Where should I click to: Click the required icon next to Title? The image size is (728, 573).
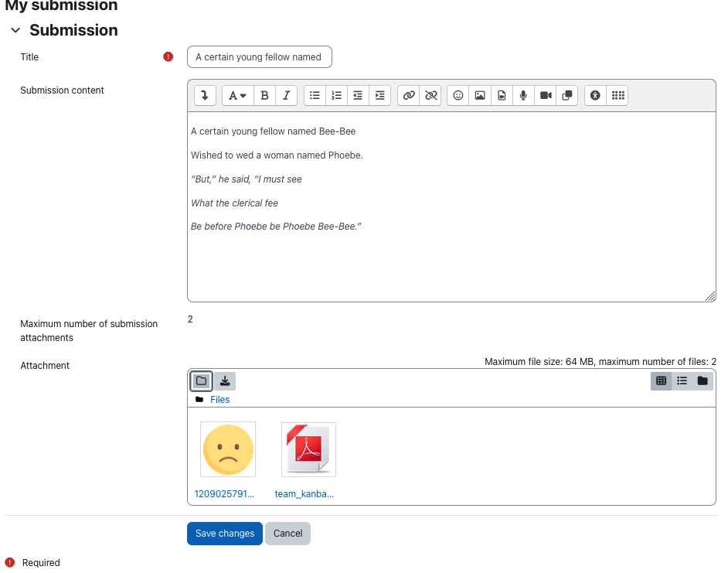pyautogui.click(x=168, y=57)
